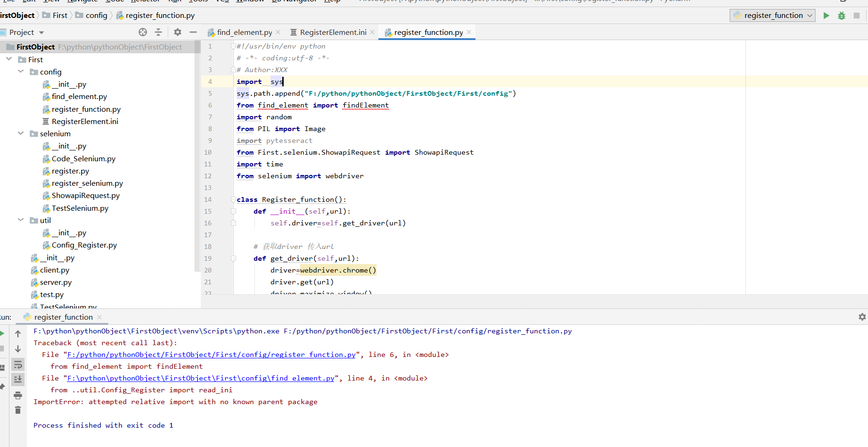Select client.py file
Image resolution: width=868 pixels, height=447 pixels.
pyautogui.click(x=54, y=270)
